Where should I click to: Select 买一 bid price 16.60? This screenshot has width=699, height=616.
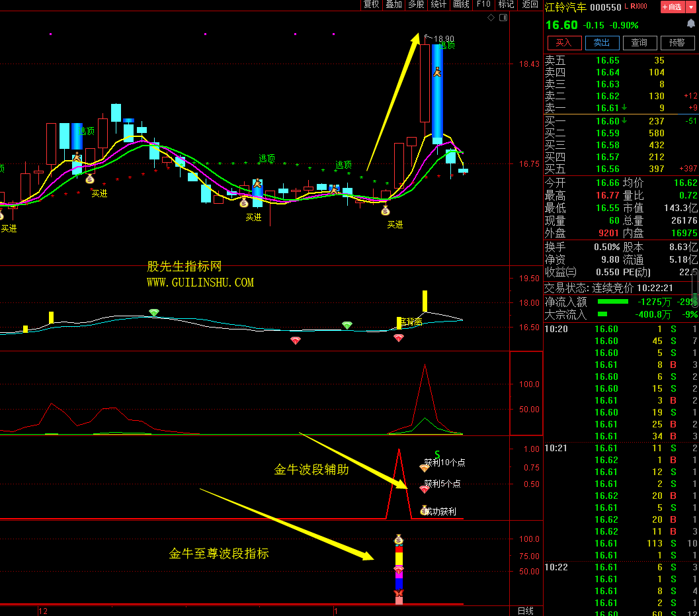[608, 121]
